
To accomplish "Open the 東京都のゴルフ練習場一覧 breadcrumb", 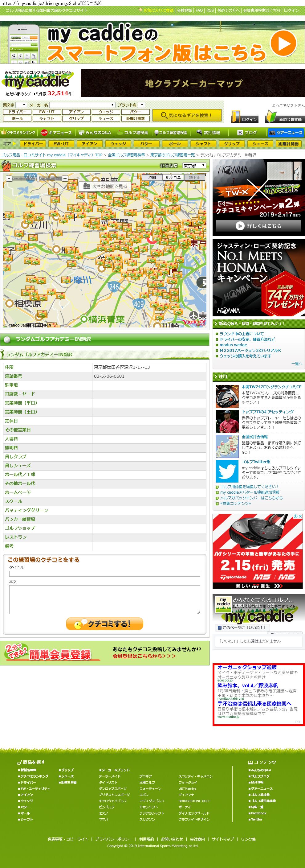I will coord(172,155).
